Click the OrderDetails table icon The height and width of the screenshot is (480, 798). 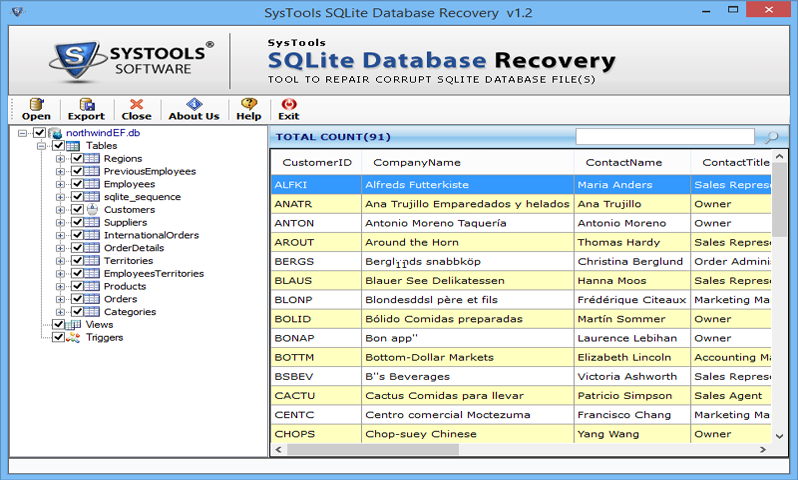[92, 247]
